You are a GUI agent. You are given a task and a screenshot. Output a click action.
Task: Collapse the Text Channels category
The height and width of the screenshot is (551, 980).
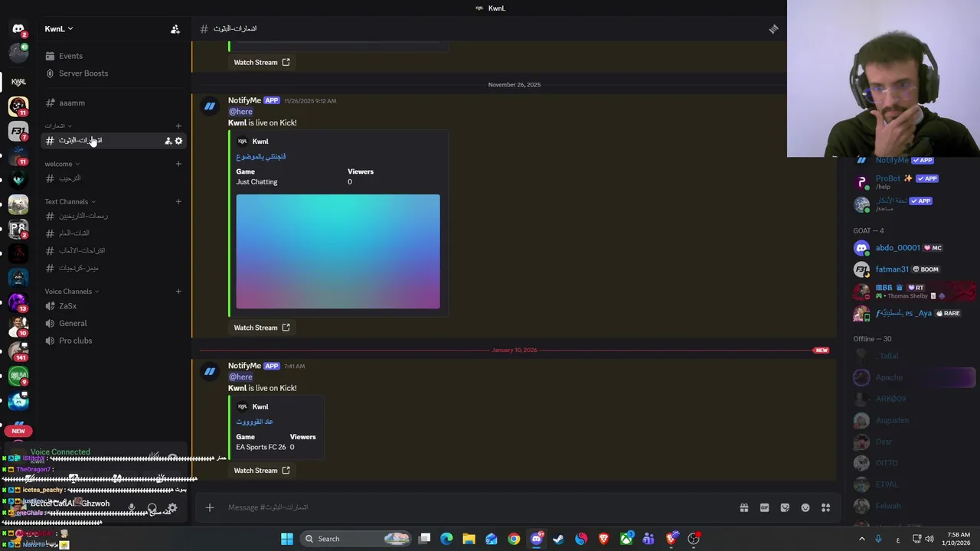tap(70, 202)
